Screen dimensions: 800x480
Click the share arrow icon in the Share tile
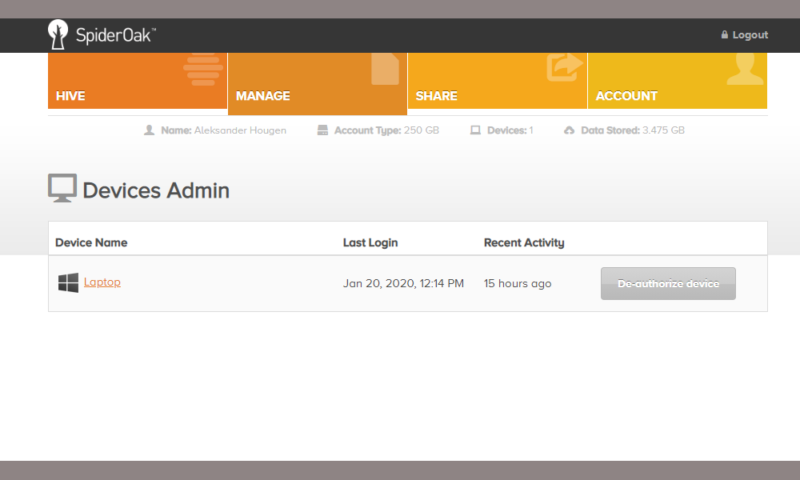(x=564, y=68)
